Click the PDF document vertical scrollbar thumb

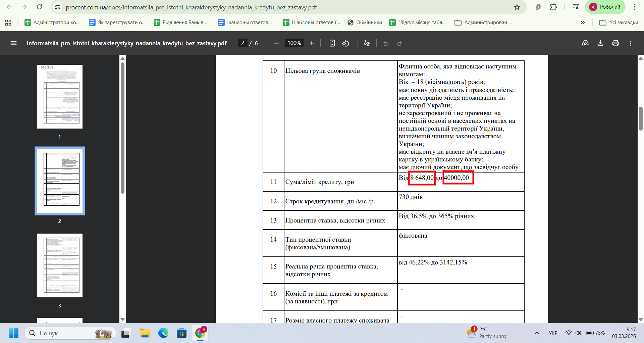(x=641, y=118)
